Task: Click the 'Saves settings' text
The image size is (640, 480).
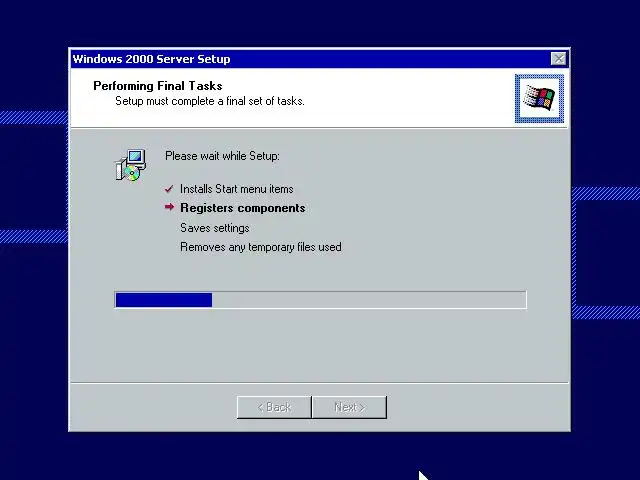Action: pyautogui.click(x=215, y=228)
